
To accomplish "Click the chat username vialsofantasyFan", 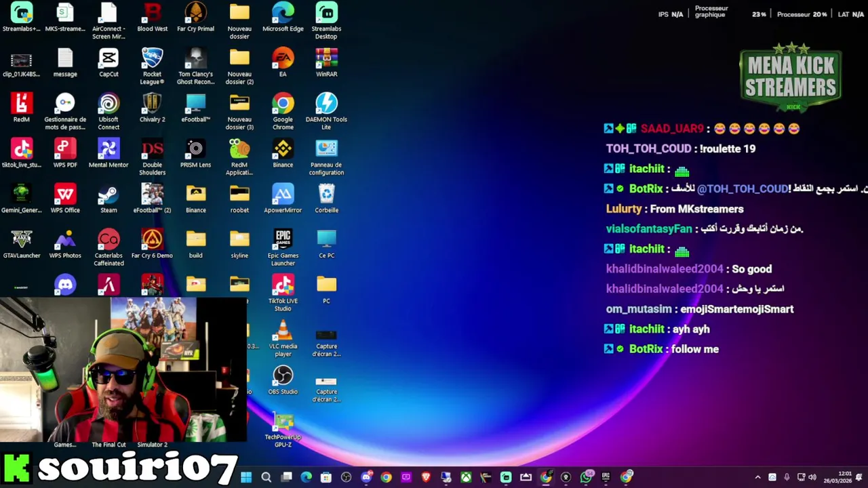I will pos(649,229).
